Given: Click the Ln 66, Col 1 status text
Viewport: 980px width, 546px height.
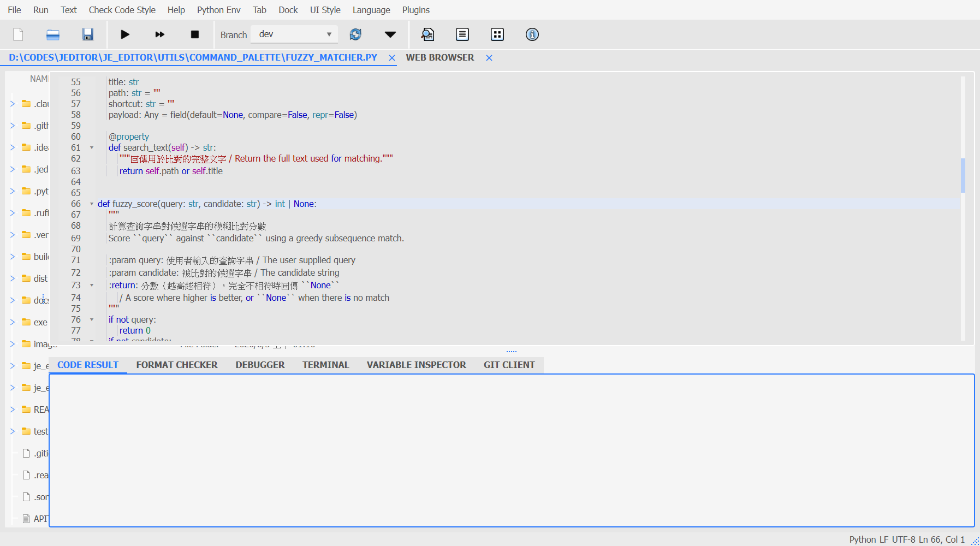Looking at the screenshot, I should pos(942,539).
